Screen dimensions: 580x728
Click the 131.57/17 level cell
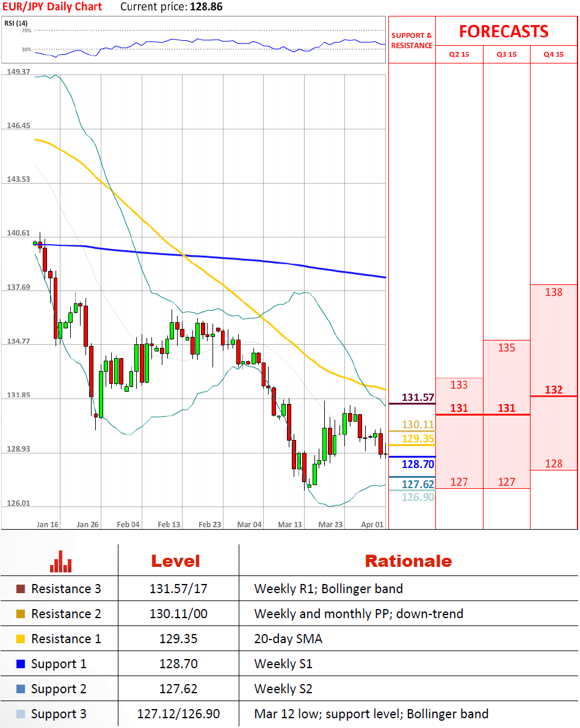click(178, 589)
